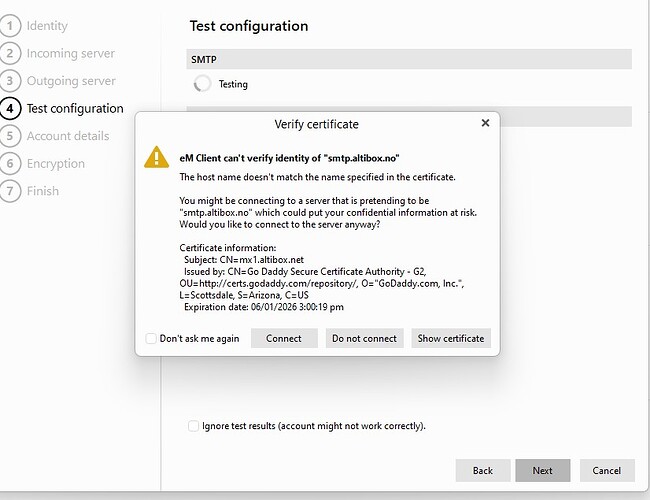Image resolution: width=650 pixels, height=500 pixels.
Task: Click the step 7 Finish circle icon
Action: click(10, 191)
